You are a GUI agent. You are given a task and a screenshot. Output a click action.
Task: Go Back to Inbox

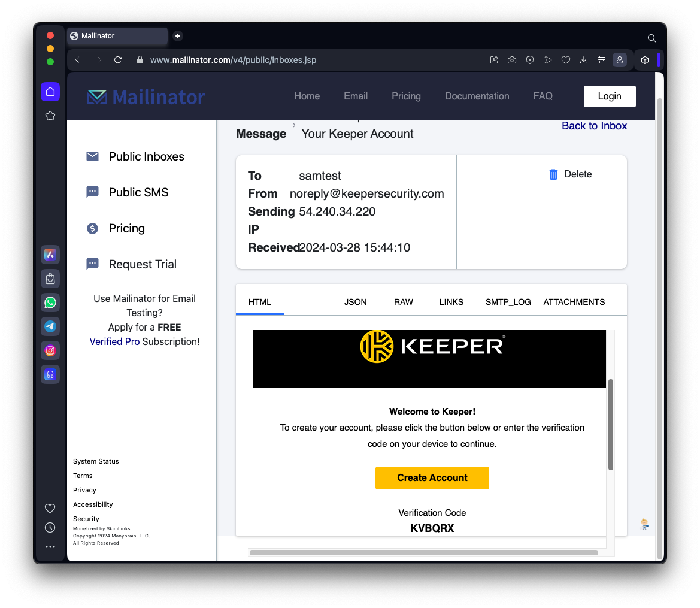pyautogui.click(x=594, y=126)
